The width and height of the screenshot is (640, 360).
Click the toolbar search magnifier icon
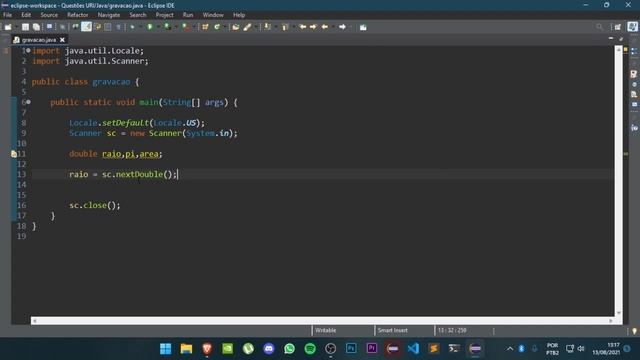(x=599, y=27)
